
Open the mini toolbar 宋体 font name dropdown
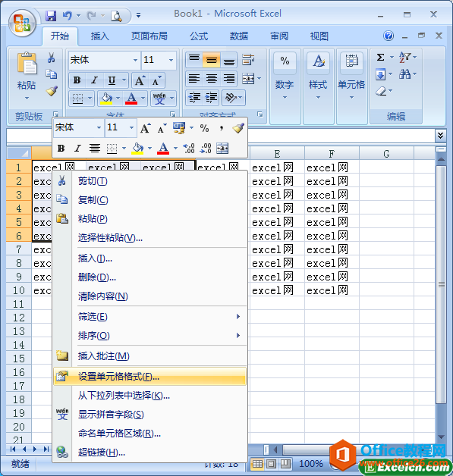click(x=99, y=127)
